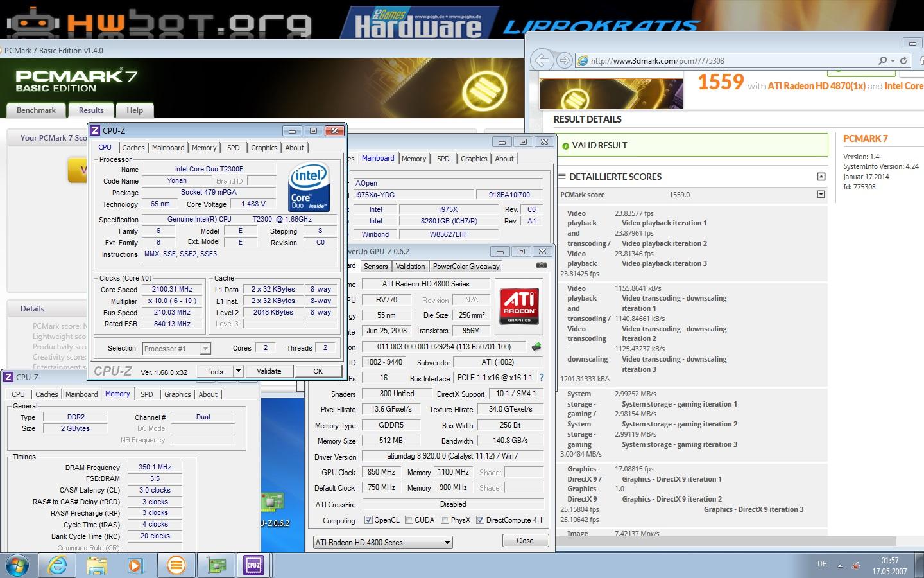Viewport: 924px width, 578px height.
Task: Toggle the PhysX checkbox in GPU-Z
Action: (x=445, y=520)
